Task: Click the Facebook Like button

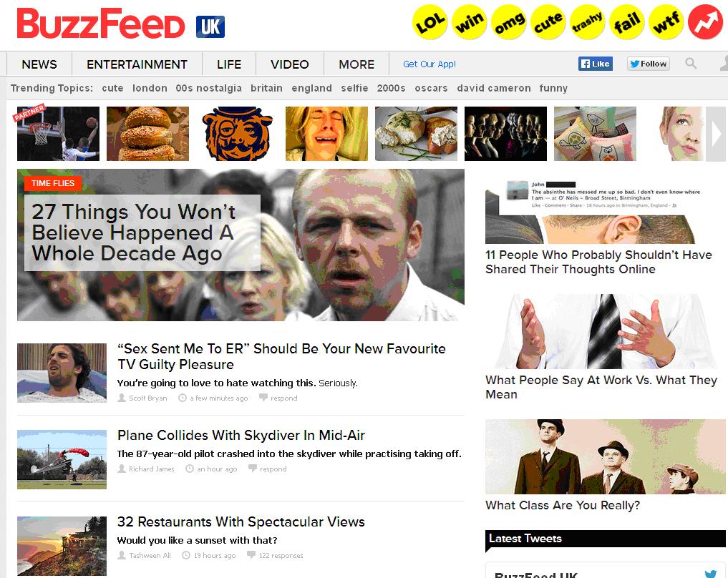Action: (596, 64)
